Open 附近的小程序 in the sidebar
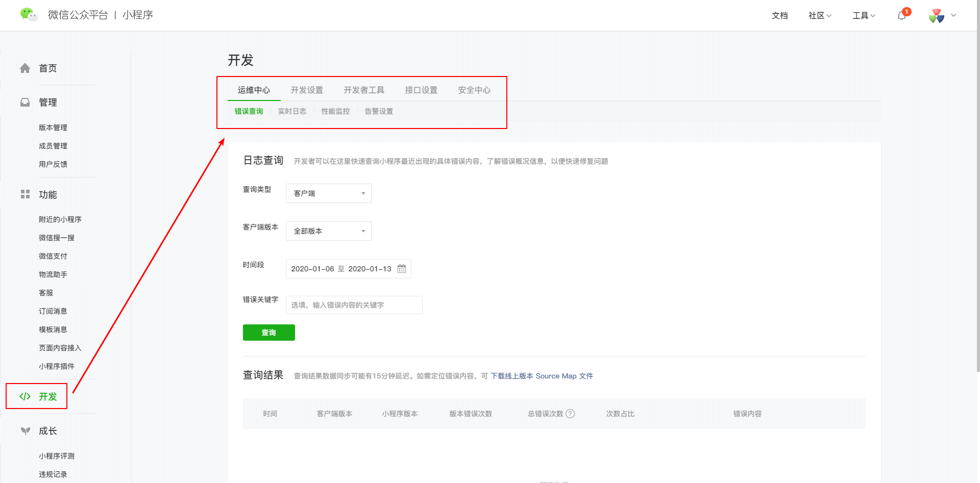The image size is (980, 483). [60, 219]
